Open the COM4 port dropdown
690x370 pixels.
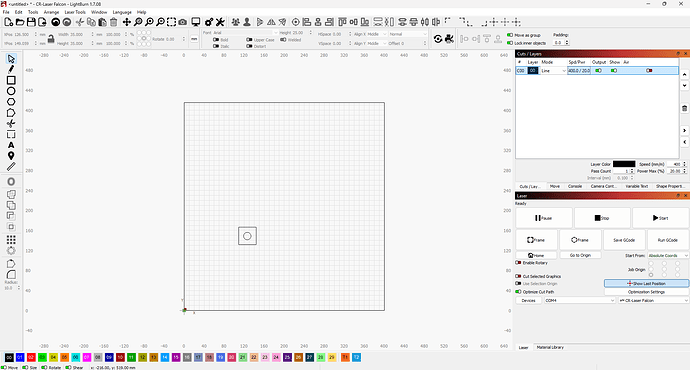(580, 300)
